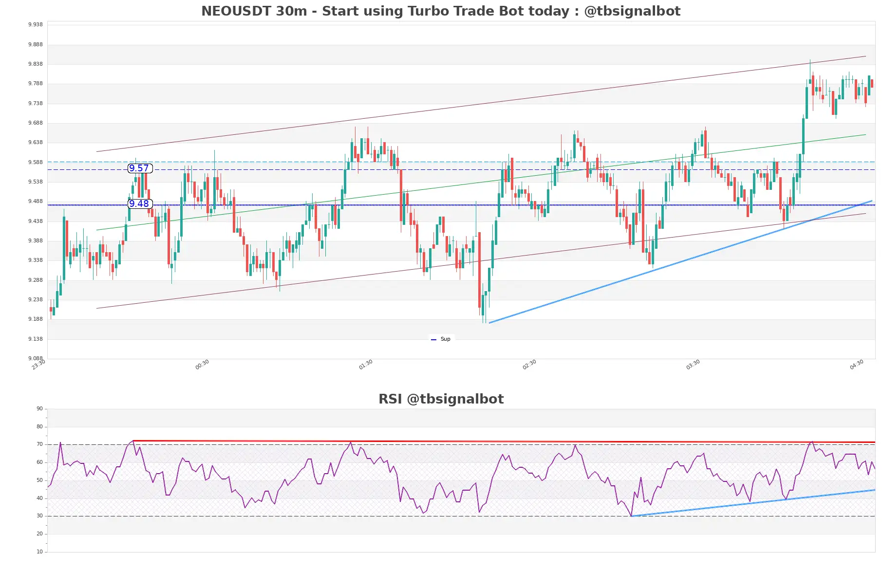Click the 9.438 price axis label
Image resolution: width=882 pixels, height=588 pixels.
coord(36,221)
